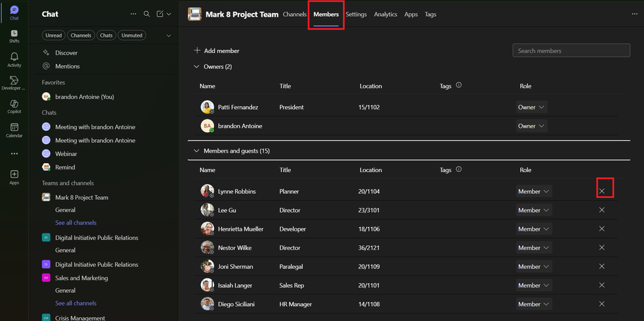This screenshot has height=321, width=644.
Task: Launch Copilot from the app rail
Action: pyautogui.click(x=14, y=106)
